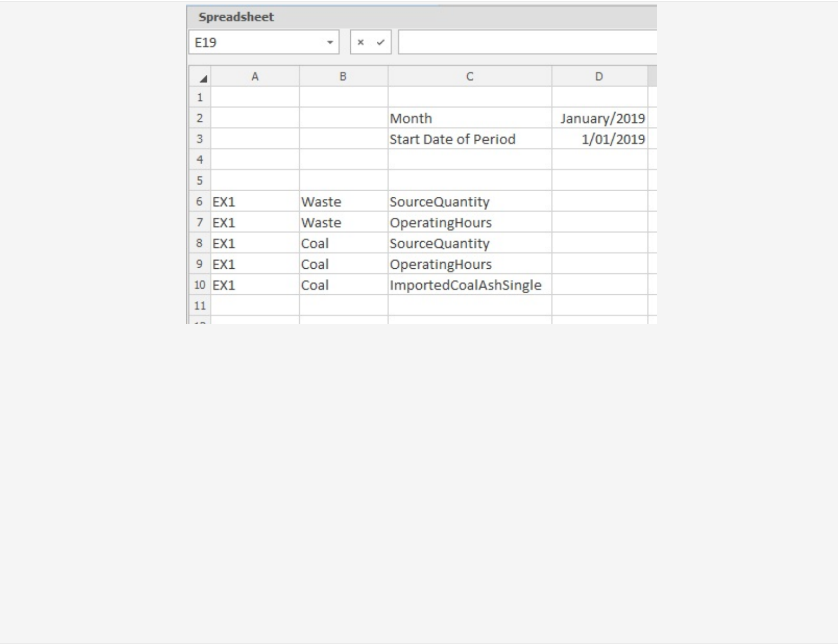Select row 11 header
The width and height of the screenshot is (838, 644).
(x=200, y=305)
